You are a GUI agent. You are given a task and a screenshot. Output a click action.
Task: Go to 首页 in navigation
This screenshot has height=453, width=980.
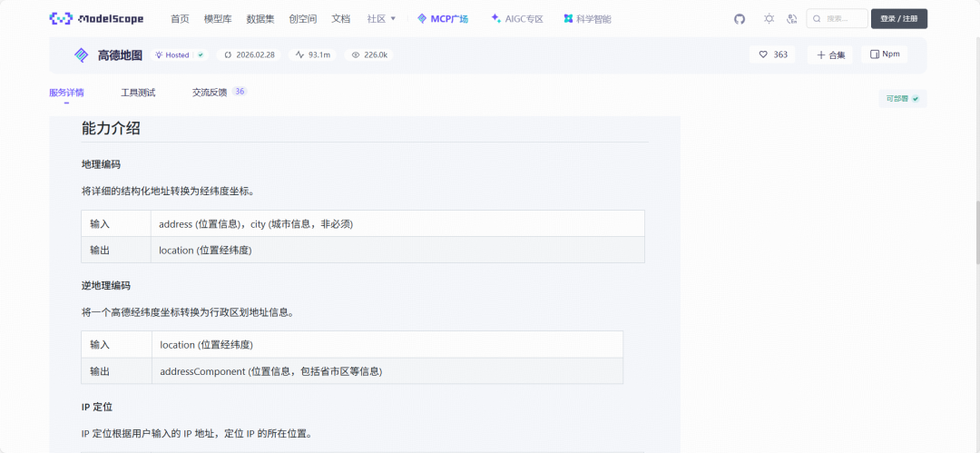[x=180, y=19]
